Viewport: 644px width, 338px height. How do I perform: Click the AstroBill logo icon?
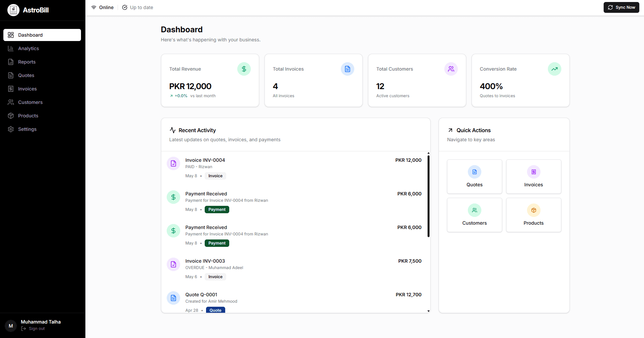[x=13, y=10]
